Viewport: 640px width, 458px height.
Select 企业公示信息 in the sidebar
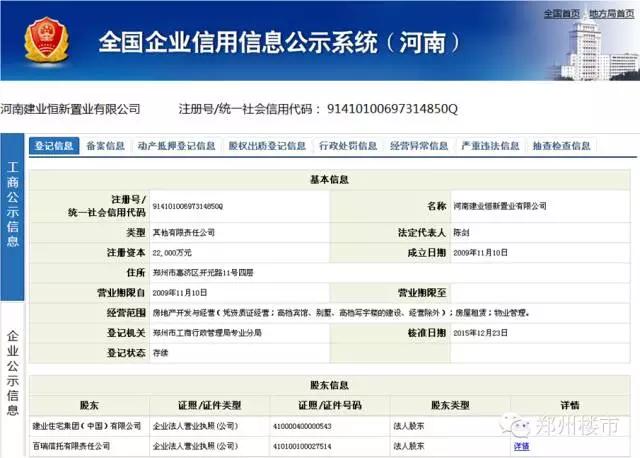pyautogui.click(x=13, y=373)
